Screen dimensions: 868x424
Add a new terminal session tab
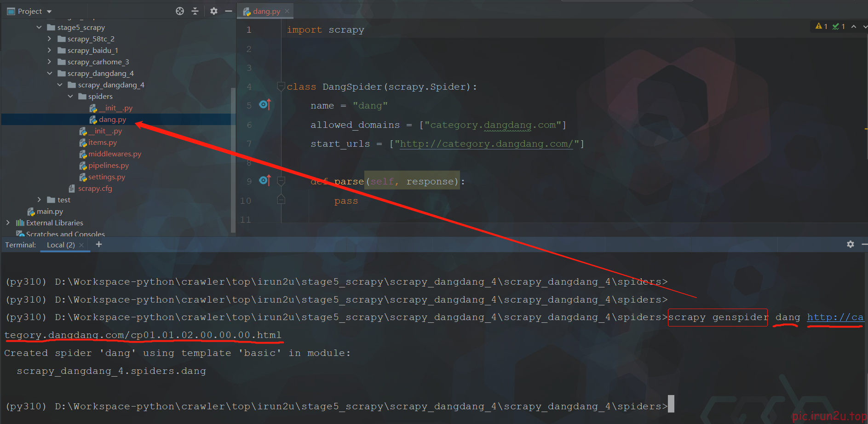coord(99,245)
